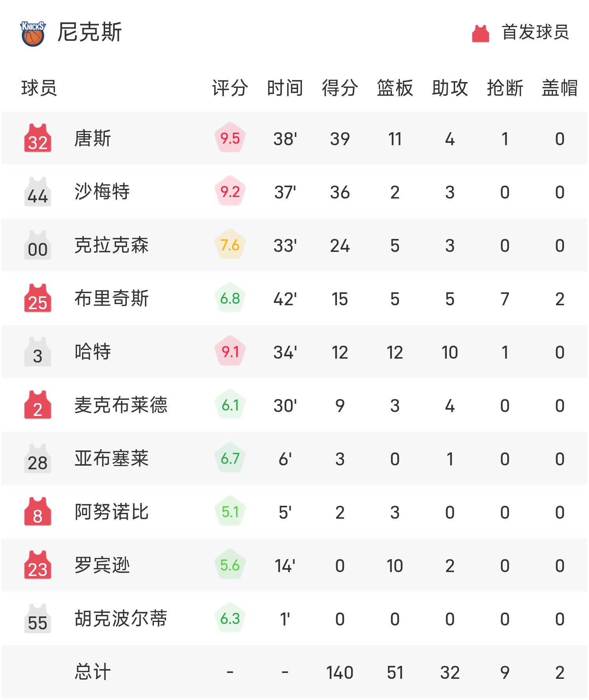This screenshot has height=700, width=589.
Task: Click the gray number 55 jersey icon
Action: [x=38, y=618]
